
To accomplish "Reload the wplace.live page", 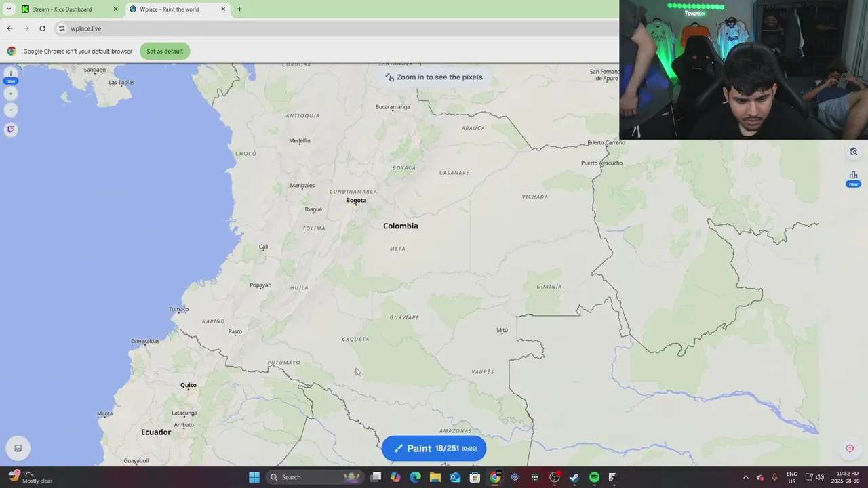I will pyautogui.click(x=42, y=28).
